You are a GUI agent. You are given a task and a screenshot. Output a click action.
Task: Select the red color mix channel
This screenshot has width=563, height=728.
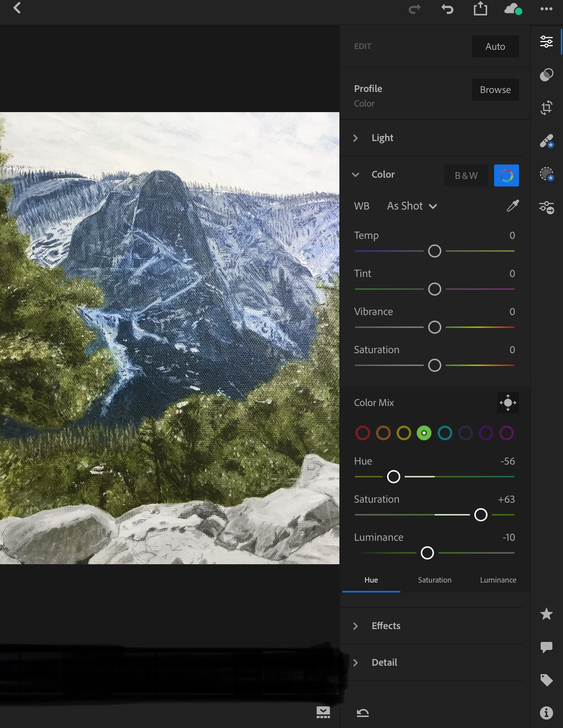point(363,433)
